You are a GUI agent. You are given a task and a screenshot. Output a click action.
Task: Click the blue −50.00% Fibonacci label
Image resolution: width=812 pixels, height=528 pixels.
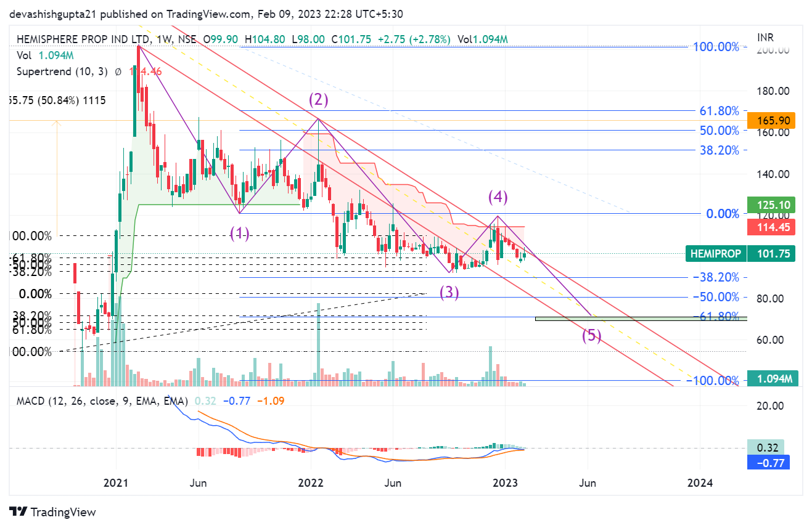coord(716,297)
